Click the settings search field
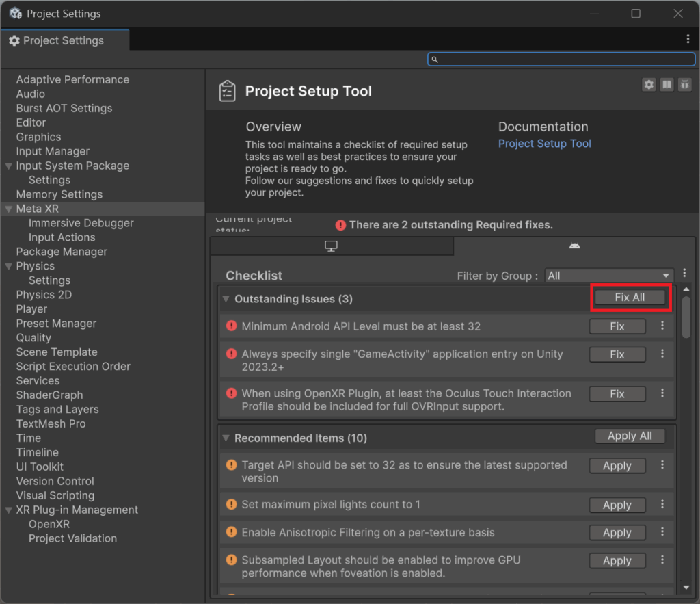The image size is (700, 604). click(x=562, y=59)
